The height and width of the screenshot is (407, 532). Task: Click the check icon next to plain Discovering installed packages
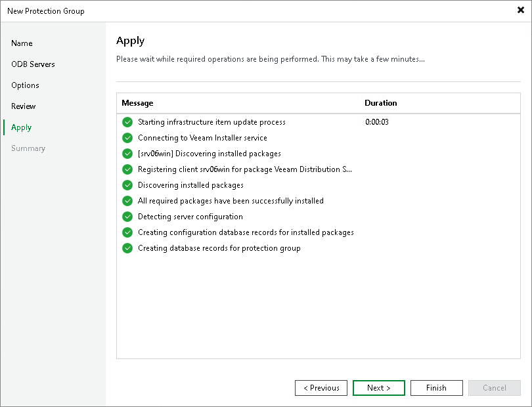click(x=127, y=185)
